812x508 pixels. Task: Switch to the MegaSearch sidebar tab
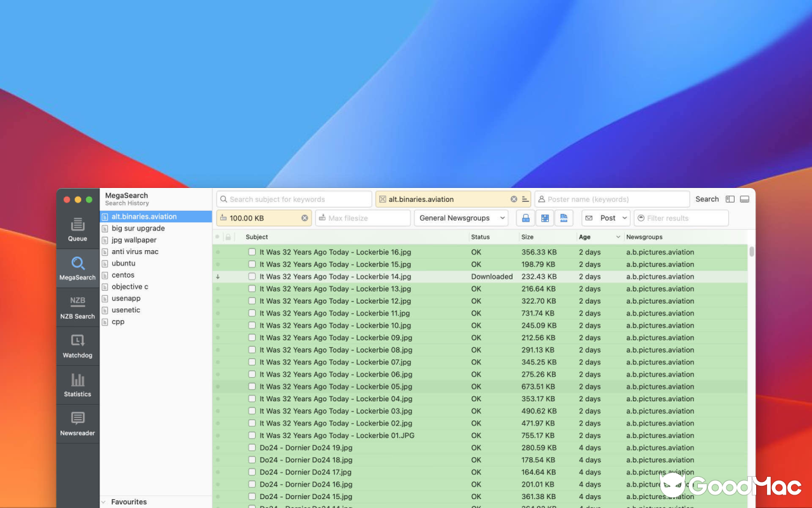(x=77, y=268)
